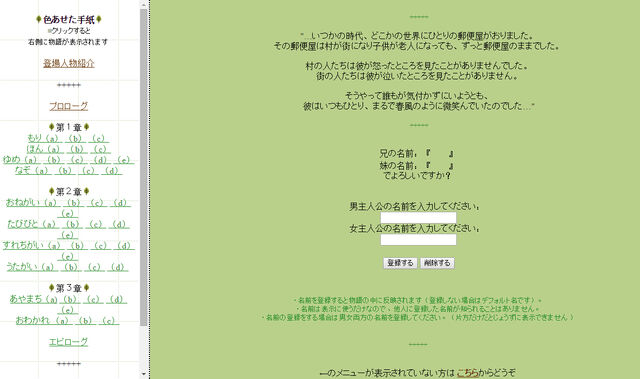Open part (c) of あやまち

click(93, 299)
